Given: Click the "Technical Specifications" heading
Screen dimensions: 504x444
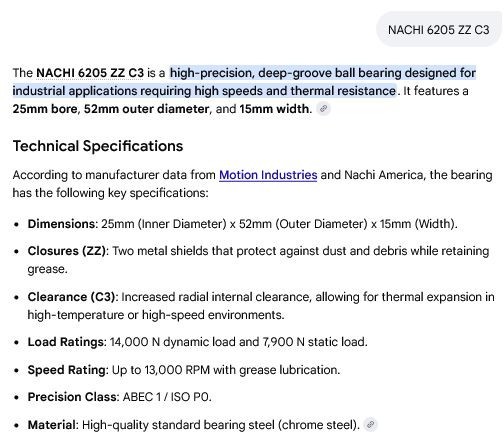Looking at the screenshot, I should click(98, 146).
